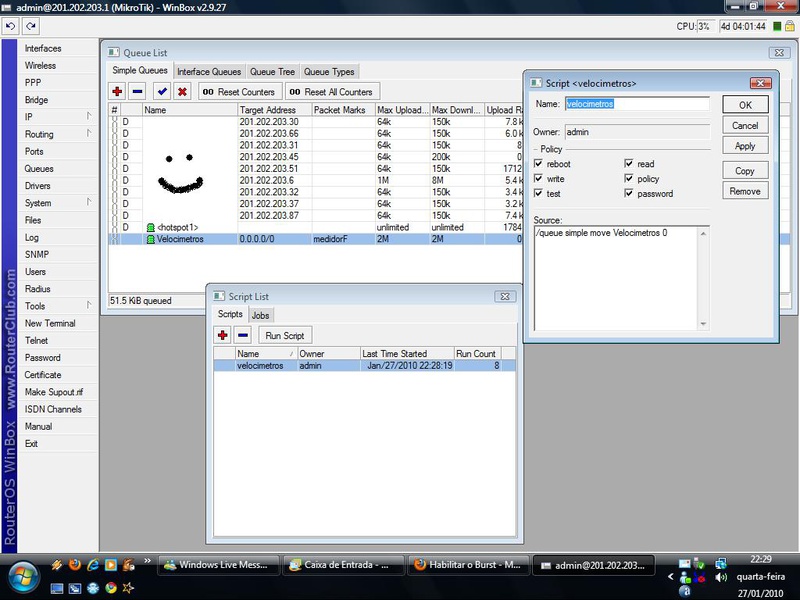Click the red plus add button in Queue List
The image size is (800, 600).
[117, 92]
